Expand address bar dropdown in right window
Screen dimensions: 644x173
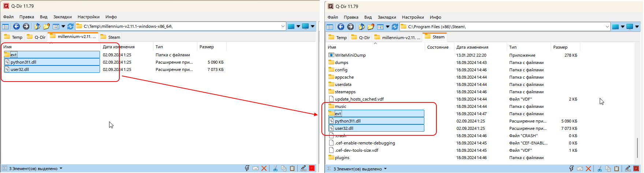click(x=607, y=27)
